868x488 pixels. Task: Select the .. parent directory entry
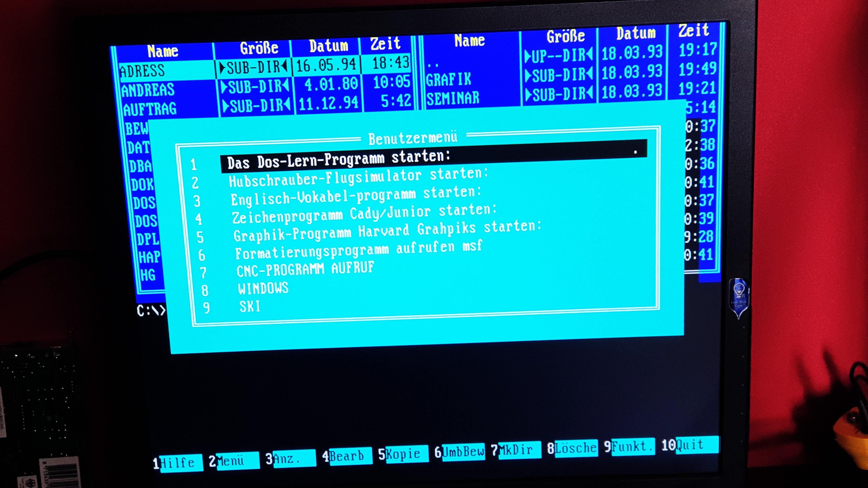pos(433,65)
